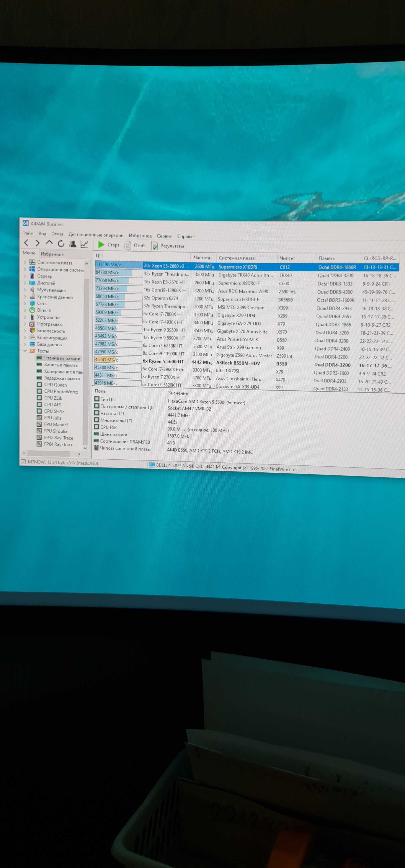Image resolution: width=405 pixels, height=868 pixels.
Task: Expand the DirectX branch chevron
Action: 25,310
